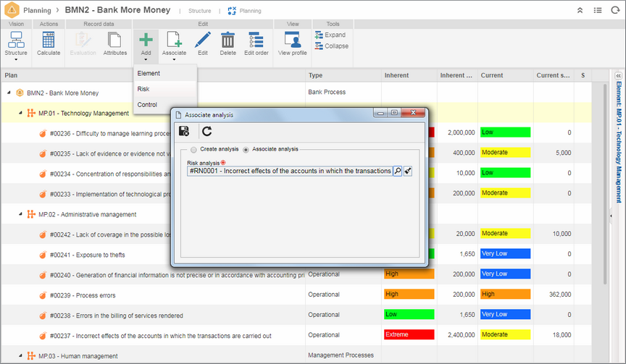Sort by Plan column header
626x364 pixels.
153,75
